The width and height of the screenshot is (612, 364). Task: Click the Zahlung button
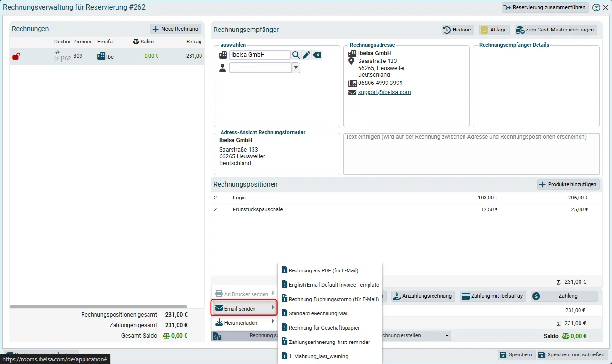point(564,296)
